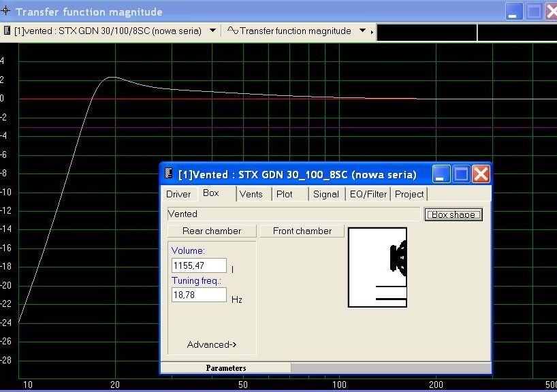
Task: Click the speaker icon in the project dropdown
Action: 7,31
